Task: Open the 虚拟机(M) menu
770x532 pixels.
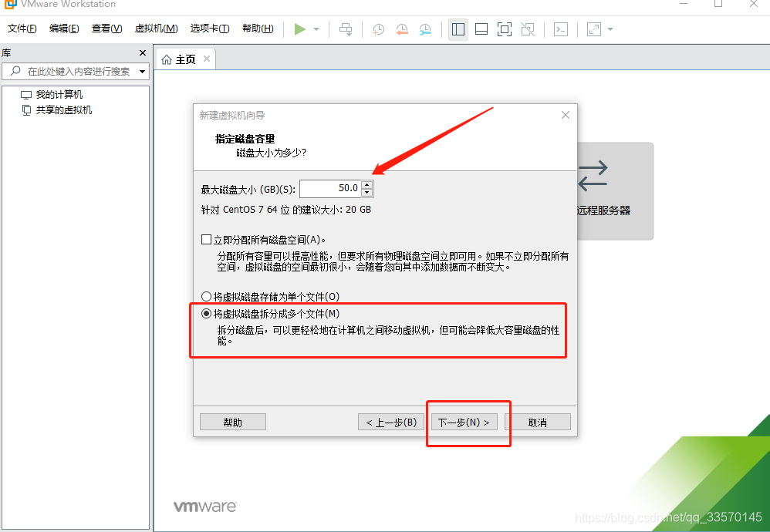Action: [156, 29]
